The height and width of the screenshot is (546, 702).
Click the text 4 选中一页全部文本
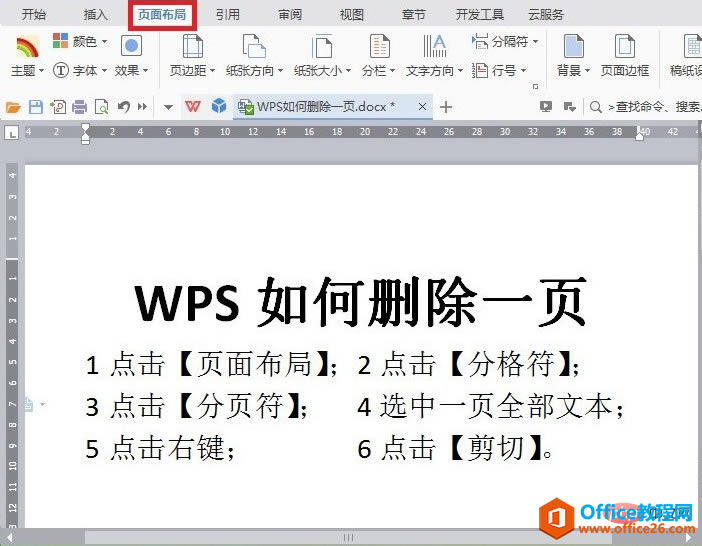pos(490,406)
